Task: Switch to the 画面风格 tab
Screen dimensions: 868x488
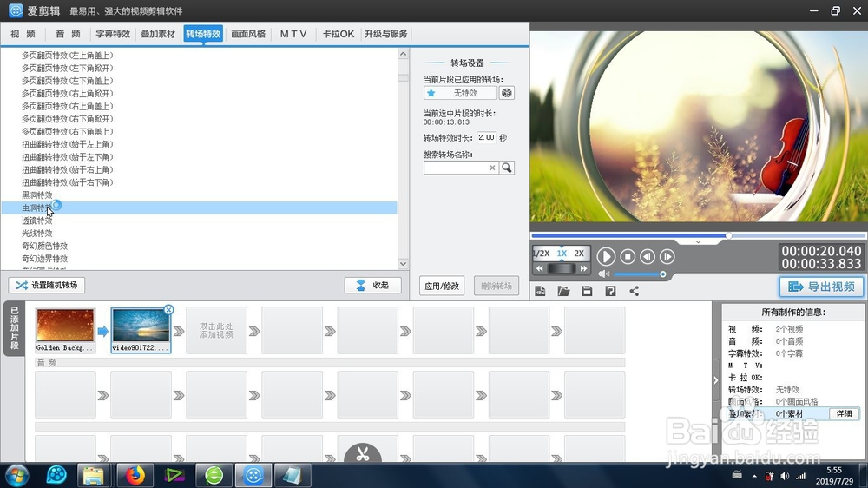Action: pos(248,34)
